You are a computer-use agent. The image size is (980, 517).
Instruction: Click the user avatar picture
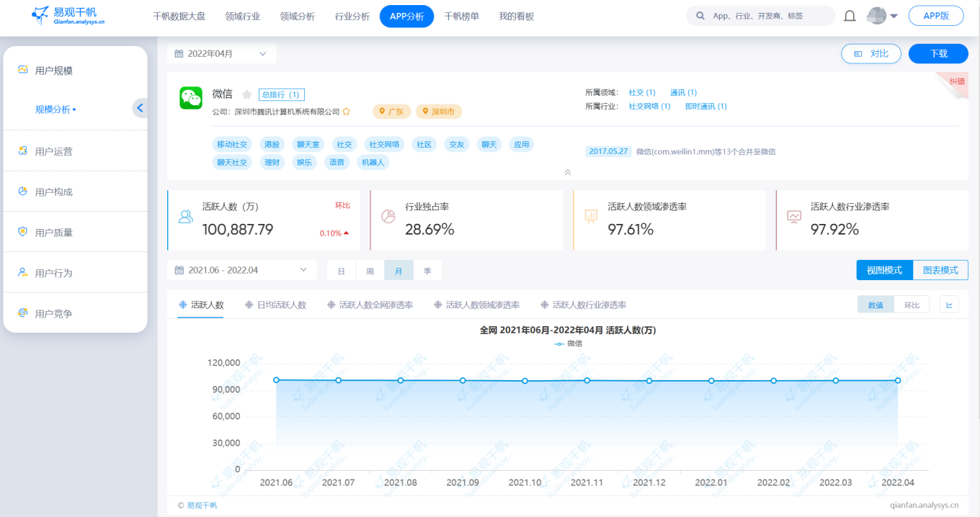click(x=876, y=16)
